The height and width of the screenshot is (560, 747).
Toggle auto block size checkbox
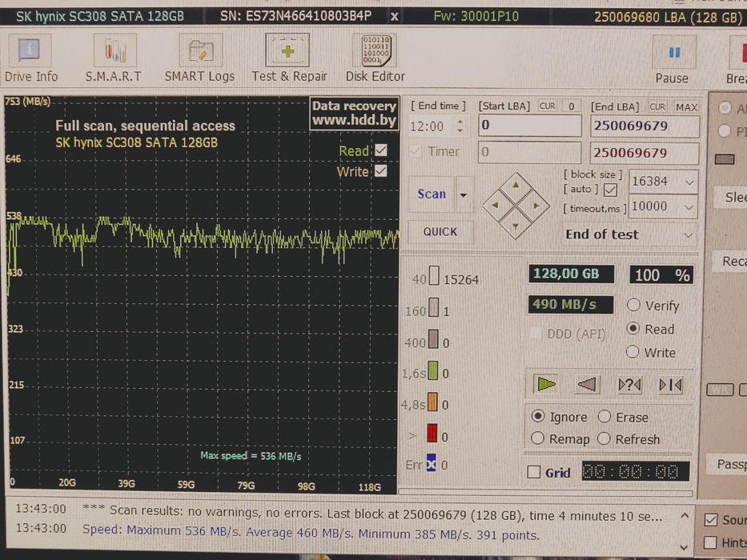coord(610,190)
